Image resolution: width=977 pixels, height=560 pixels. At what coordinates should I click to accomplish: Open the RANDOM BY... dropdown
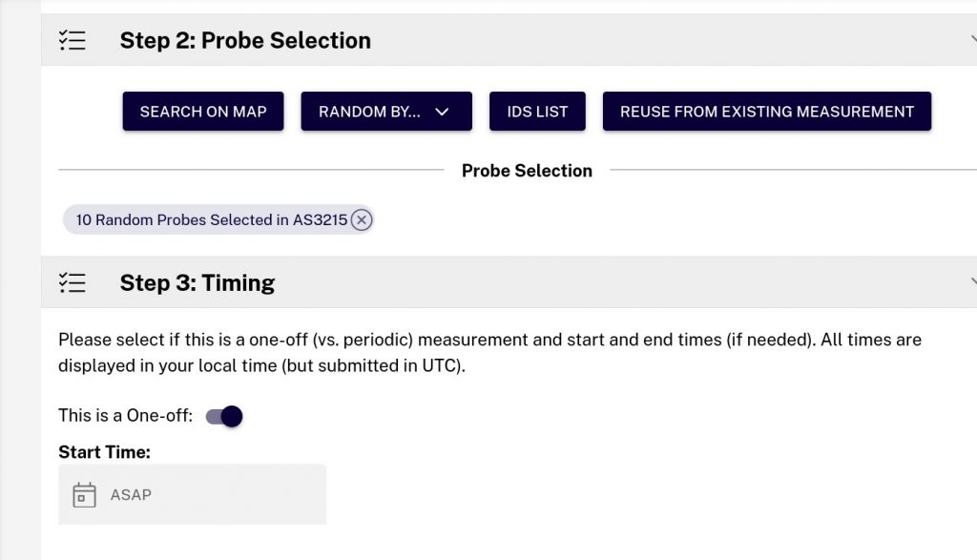tap(385, 111)
